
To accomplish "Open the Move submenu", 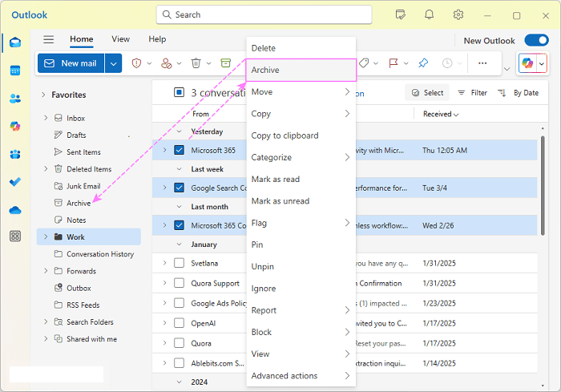I will pyautogui.click(x=301, y=92).
